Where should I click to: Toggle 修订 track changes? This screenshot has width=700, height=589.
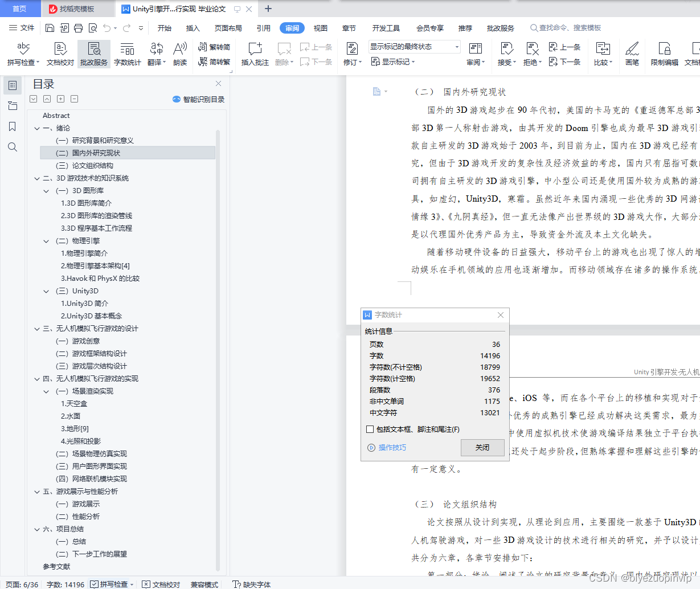[x=353, y=54]
